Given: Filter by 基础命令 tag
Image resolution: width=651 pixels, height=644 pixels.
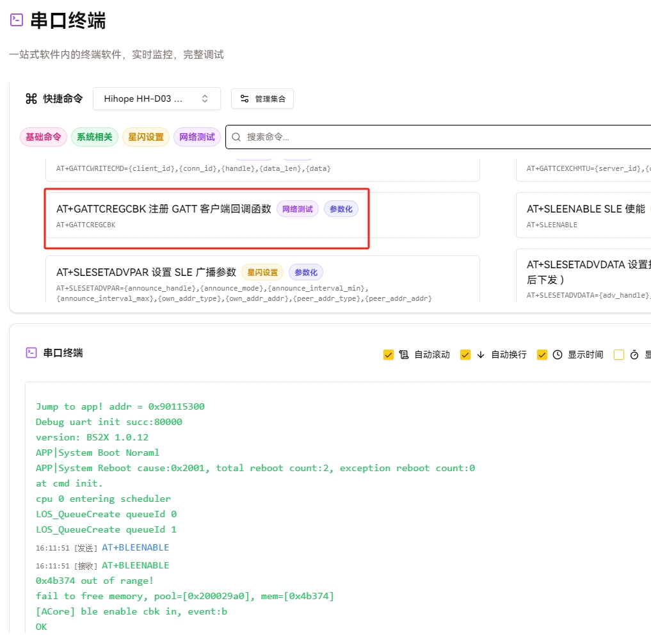Looking at the screenshot, I should [x=44, y=137].
